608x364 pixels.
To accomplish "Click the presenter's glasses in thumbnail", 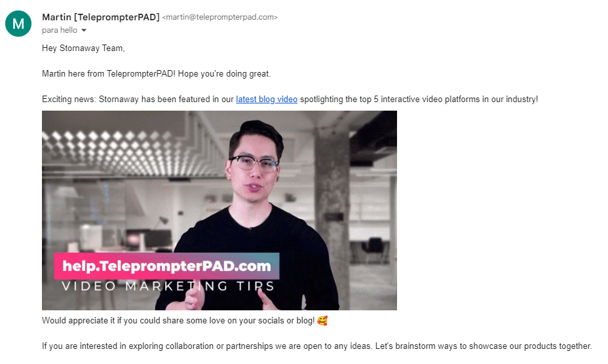I will click(x=254, y=163).
